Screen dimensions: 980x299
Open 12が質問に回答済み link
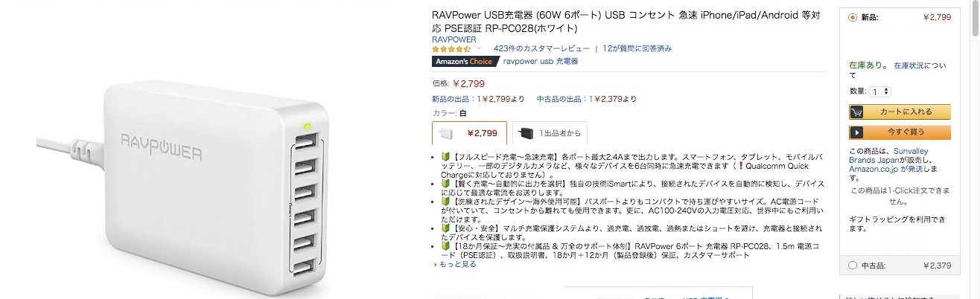637,48
